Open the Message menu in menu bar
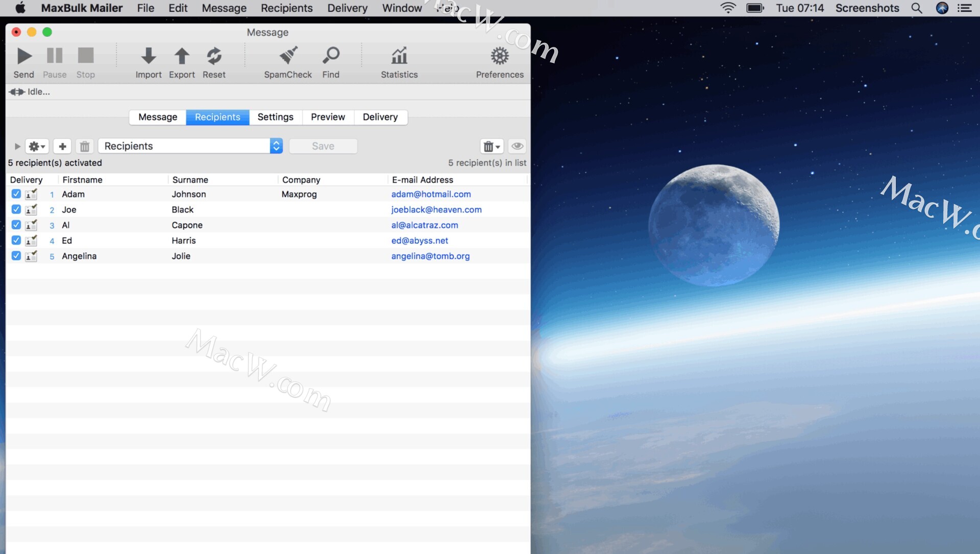This screenshot has height=554, width=980. pos(224,8)
